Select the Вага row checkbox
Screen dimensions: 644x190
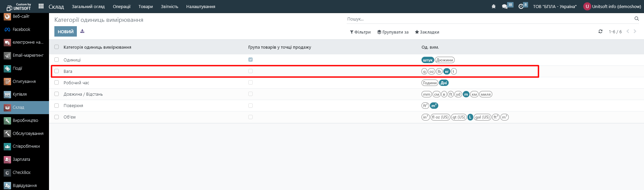pyautogui.click(x=56, y=71)
